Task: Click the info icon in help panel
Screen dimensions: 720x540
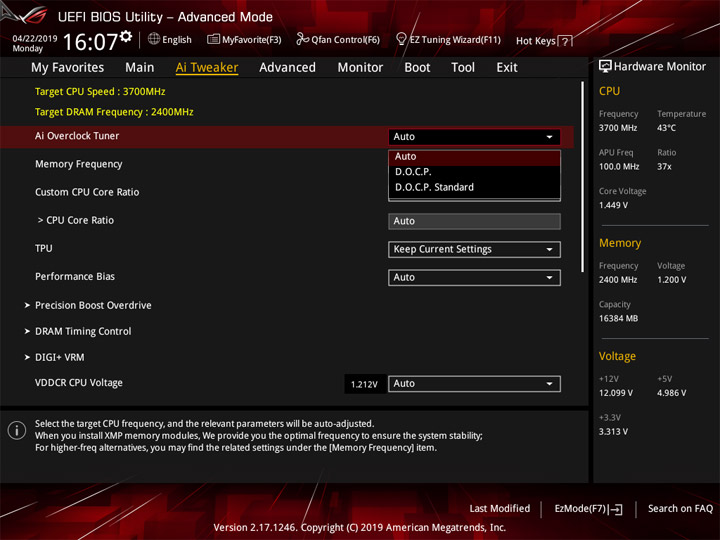Action: (17, 430)
